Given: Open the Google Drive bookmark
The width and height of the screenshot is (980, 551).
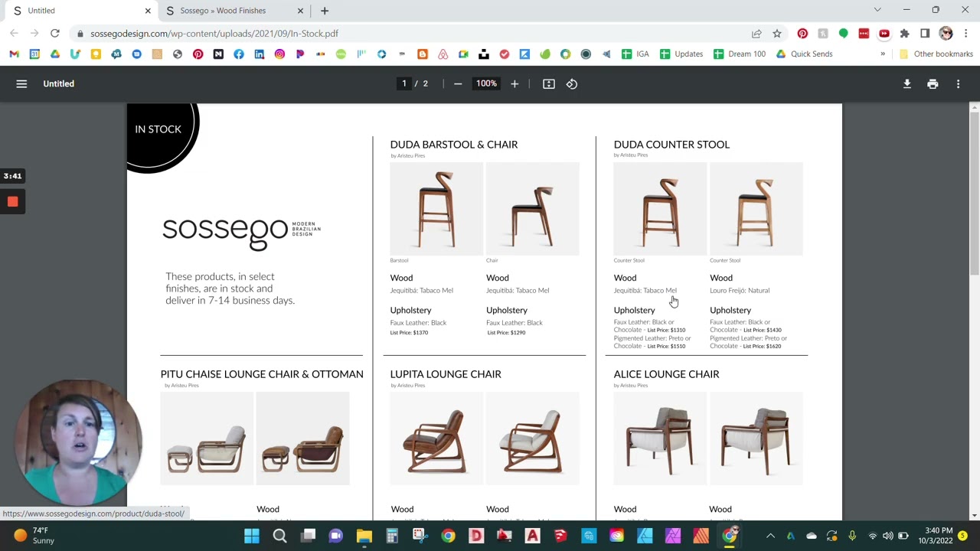Looking at the screenshot, I should [x=55, y=54].
